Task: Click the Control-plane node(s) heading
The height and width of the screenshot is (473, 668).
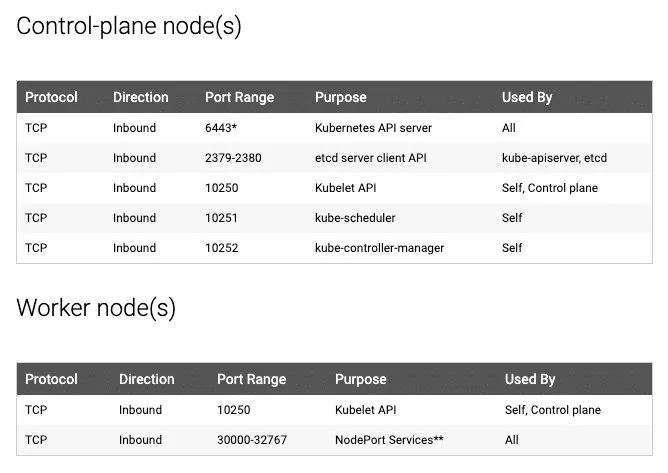Action: point(129,26)
